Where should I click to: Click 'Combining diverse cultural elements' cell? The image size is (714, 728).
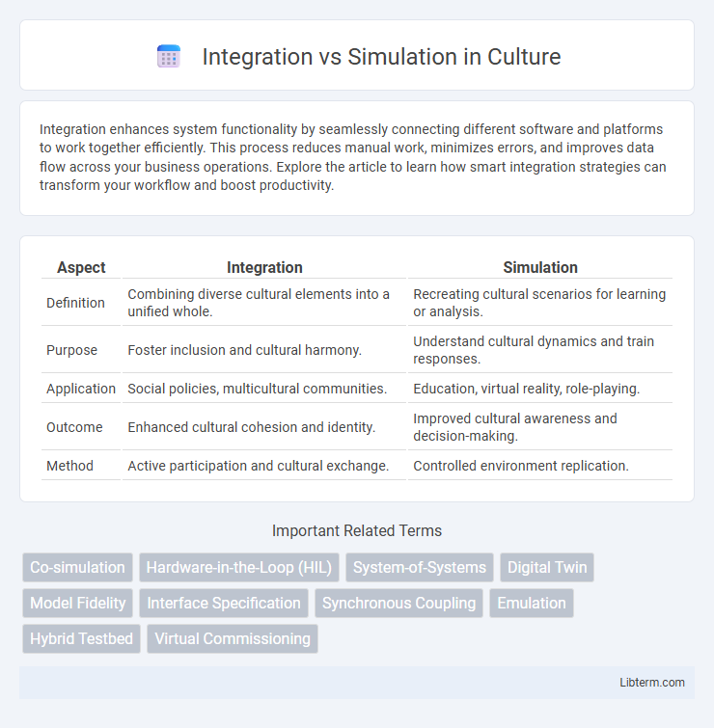tap(264, 303)
